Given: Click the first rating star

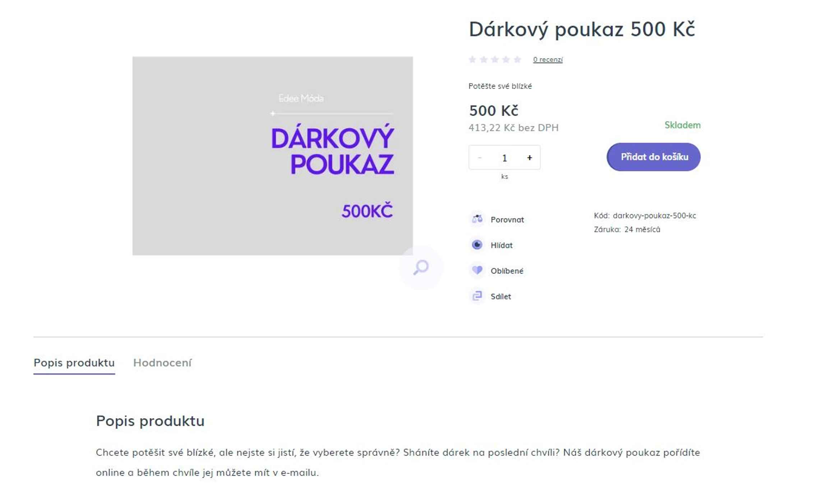Looking at the screenshot, I should pos(473,60).
